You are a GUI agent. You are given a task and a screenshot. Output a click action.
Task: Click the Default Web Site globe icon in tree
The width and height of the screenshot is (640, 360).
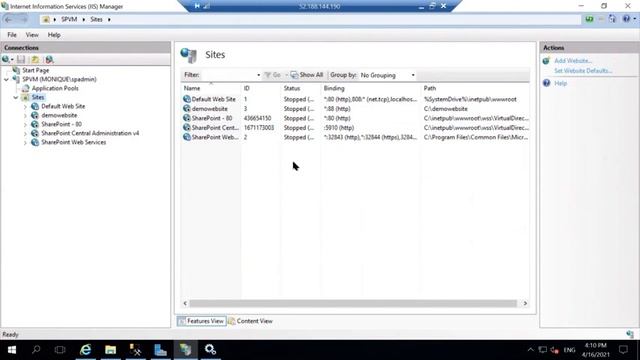coord(35,107)
